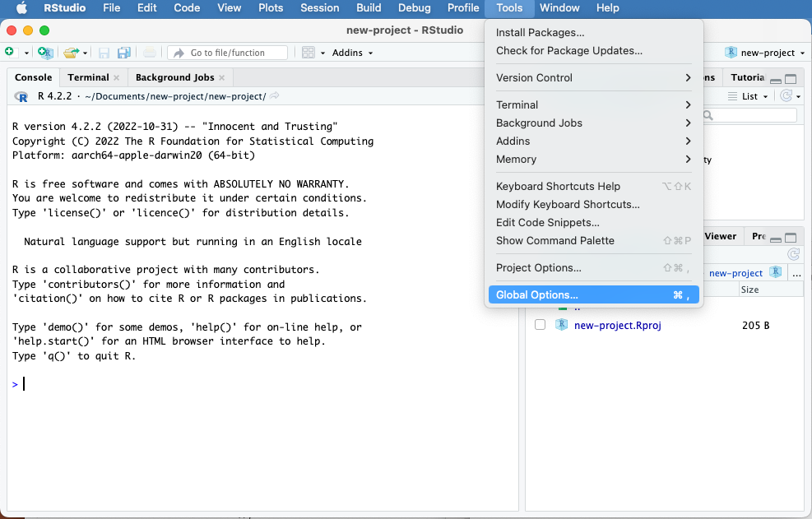The height and width of the screenshot is (519, 812).
Task: Expand the Version Control submenu
Action: tap(593, 77)
